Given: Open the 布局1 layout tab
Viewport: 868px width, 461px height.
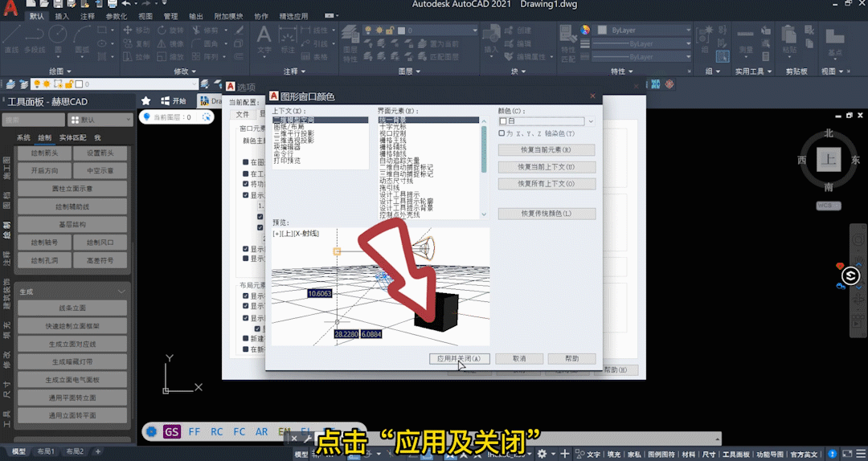Looking at the screenshot, I should (46, 451).
